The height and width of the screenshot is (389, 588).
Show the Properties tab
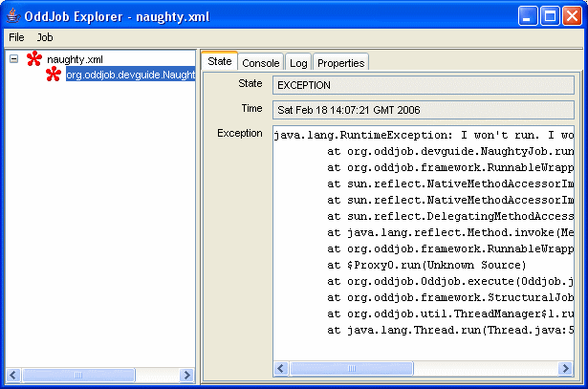(x=340, y=63)
